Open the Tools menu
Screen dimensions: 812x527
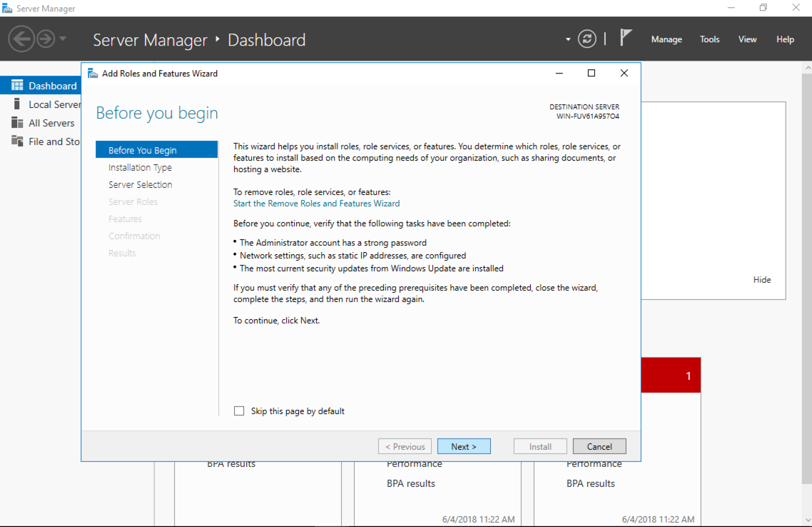click(709, 39)
